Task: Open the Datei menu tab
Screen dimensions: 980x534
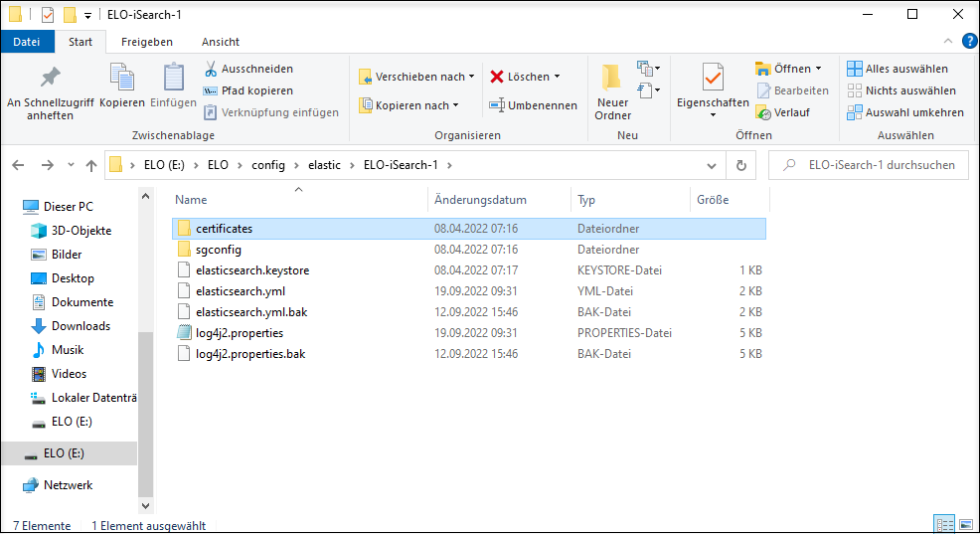Action: click(x=26, y=42)
